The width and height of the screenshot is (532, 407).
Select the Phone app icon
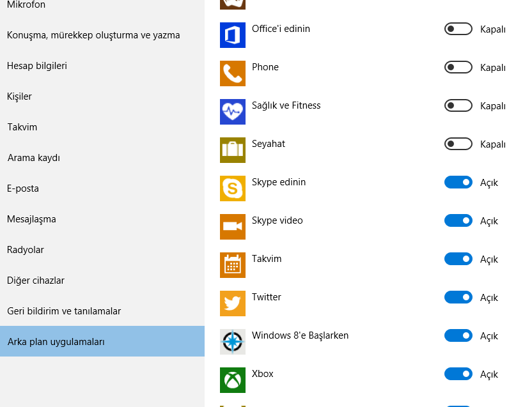click(x=233, y=73)
